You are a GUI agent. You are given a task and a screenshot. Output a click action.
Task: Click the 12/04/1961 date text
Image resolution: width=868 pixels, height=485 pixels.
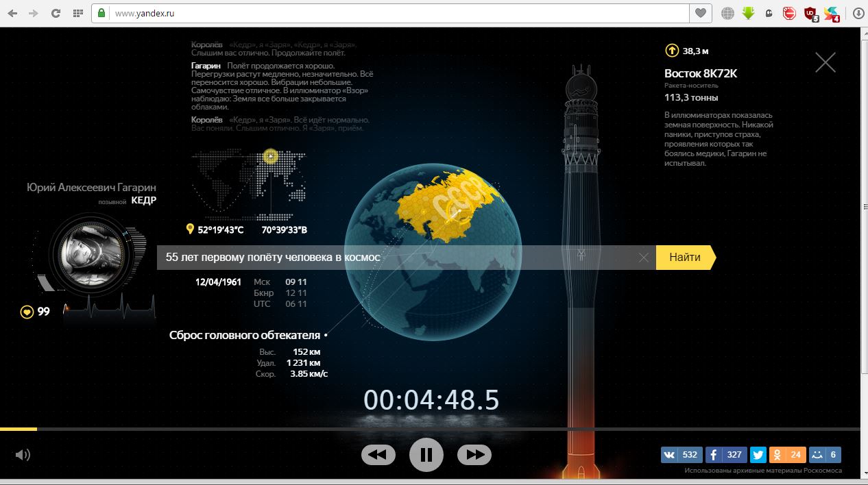point(218,282)
